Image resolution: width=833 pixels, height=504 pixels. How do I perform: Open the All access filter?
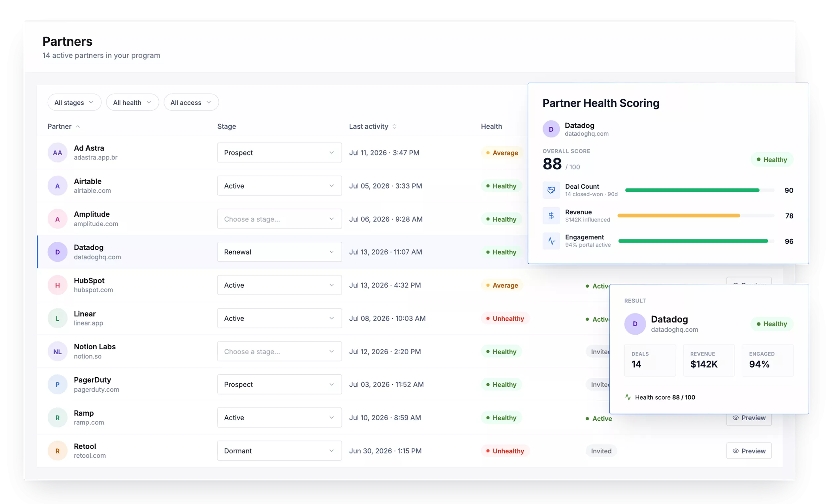pos(191,102)
